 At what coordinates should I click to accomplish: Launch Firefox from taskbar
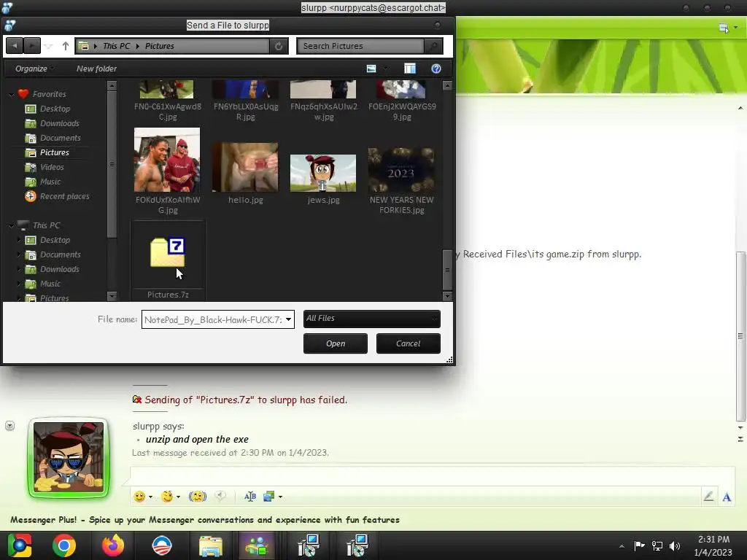[x=113, y=545]
